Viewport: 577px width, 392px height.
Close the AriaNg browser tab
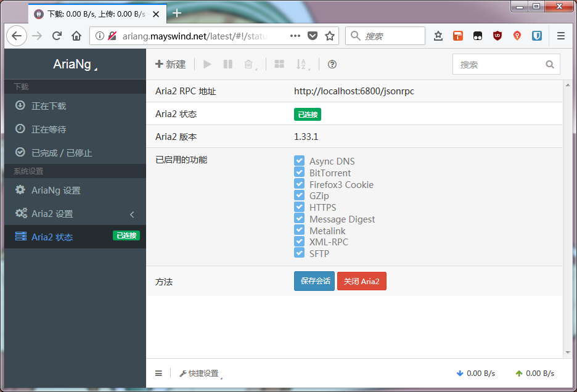(156, 14)
